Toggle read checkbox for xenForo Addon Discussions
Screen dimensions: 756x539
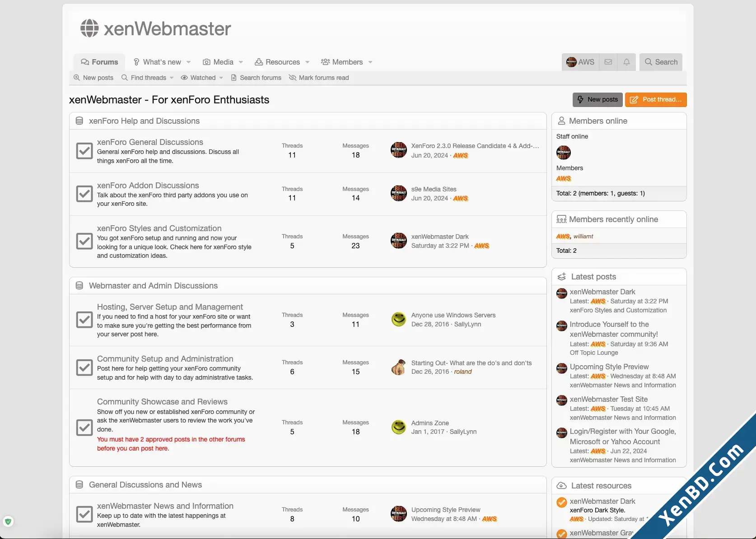84,194
